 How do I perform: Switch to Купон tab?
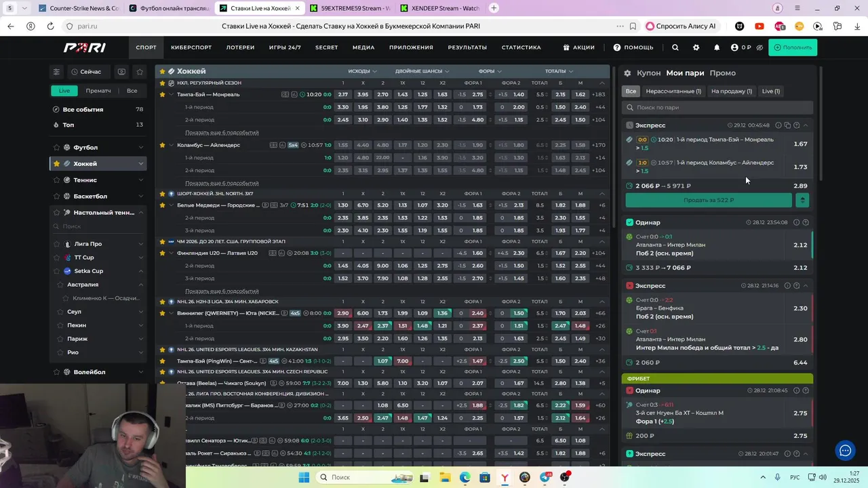coord(648,73)
